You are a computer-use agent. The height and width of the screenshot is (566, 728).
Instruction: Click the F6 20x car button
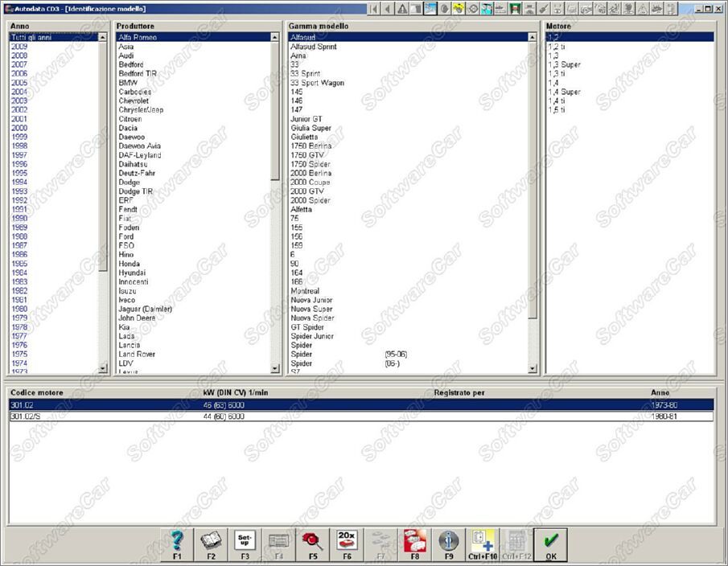(x=347, y=544)
